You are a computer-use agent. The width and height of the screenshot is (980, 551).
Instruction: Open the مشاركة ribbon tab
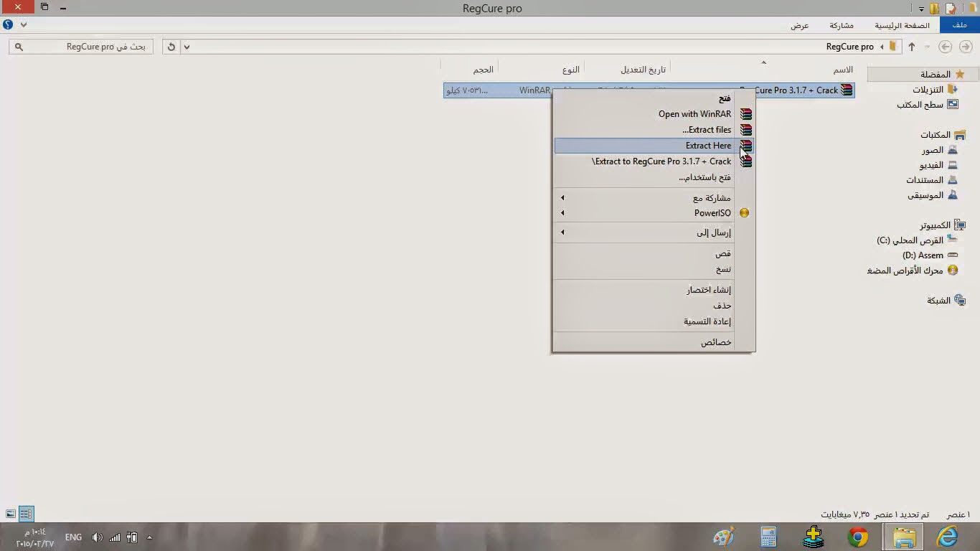point(842,25)
